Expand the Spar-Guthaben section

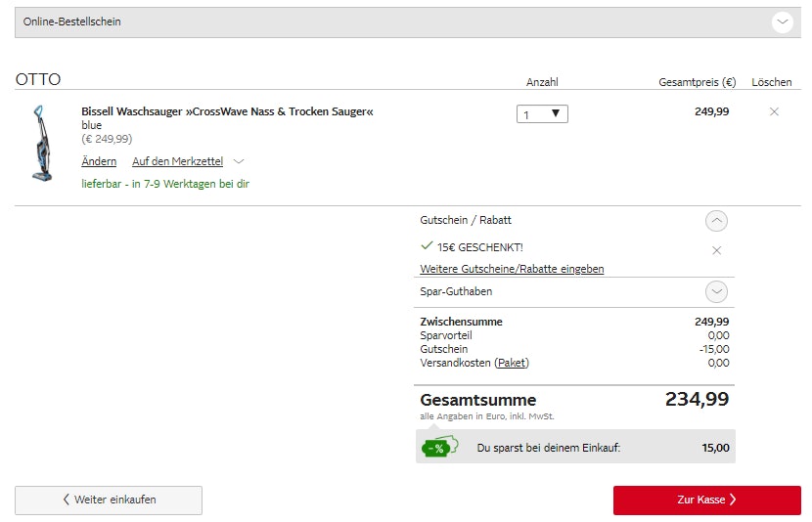tap(716, 291)
